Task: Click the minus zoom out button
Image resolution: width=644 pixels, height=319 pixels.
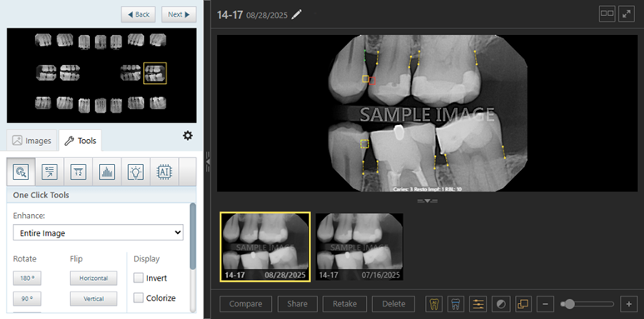Action: point(546,304)
